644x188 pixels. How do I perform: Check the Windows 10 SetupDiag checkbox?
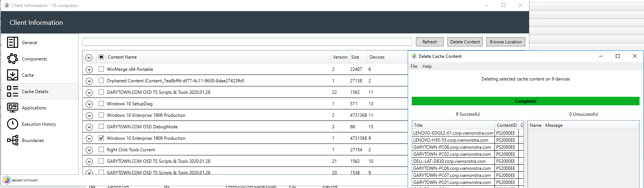point(101,103)
